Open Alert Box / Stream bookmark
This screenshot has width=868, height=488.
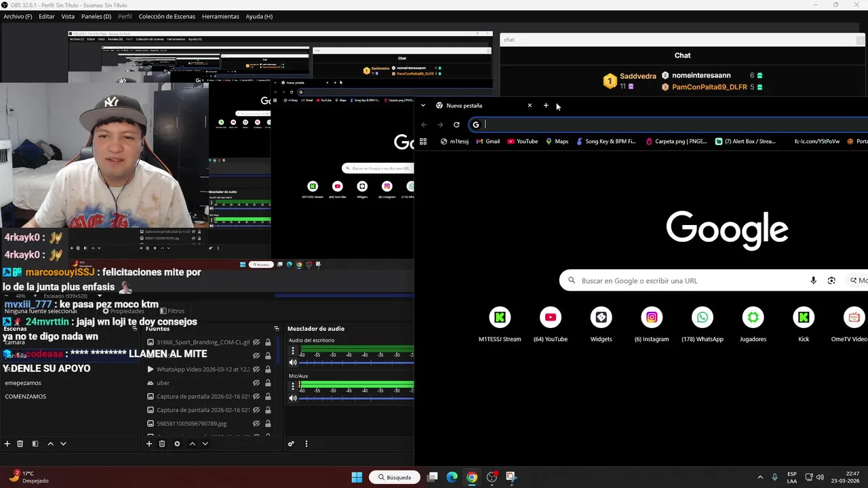coord(746,142)
